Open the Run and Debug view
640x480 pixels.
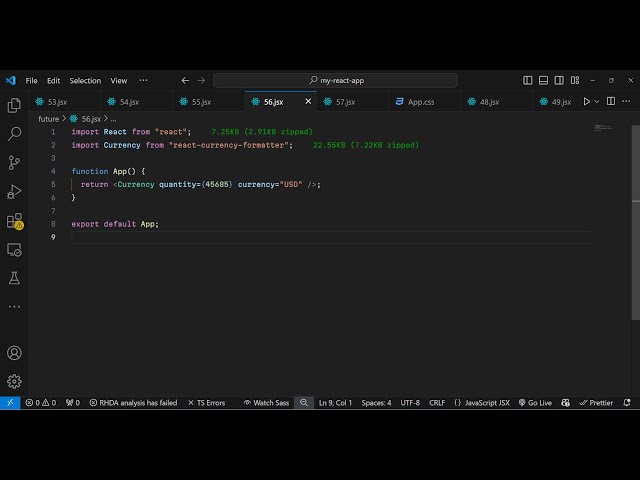14,191
